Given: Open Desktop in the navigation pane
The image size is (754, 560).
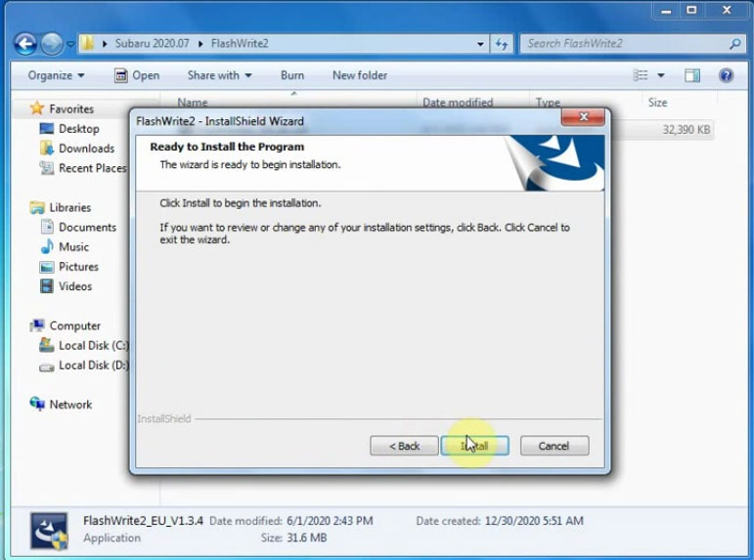Looking at the screenshot, I should click(79, 129).
